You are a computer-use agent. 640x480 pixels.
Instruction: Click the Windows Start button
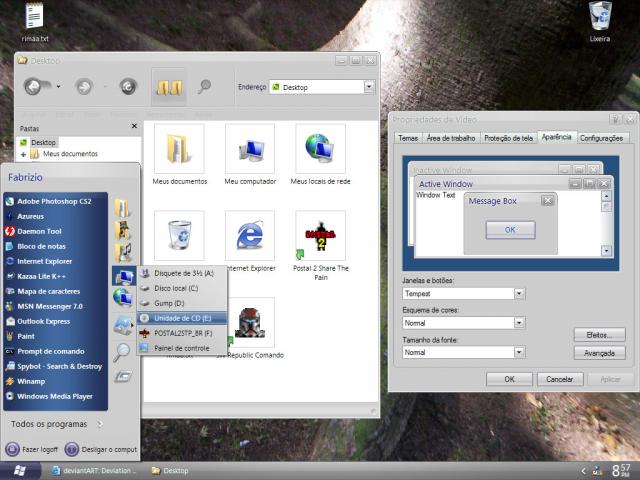pos(20,471)
